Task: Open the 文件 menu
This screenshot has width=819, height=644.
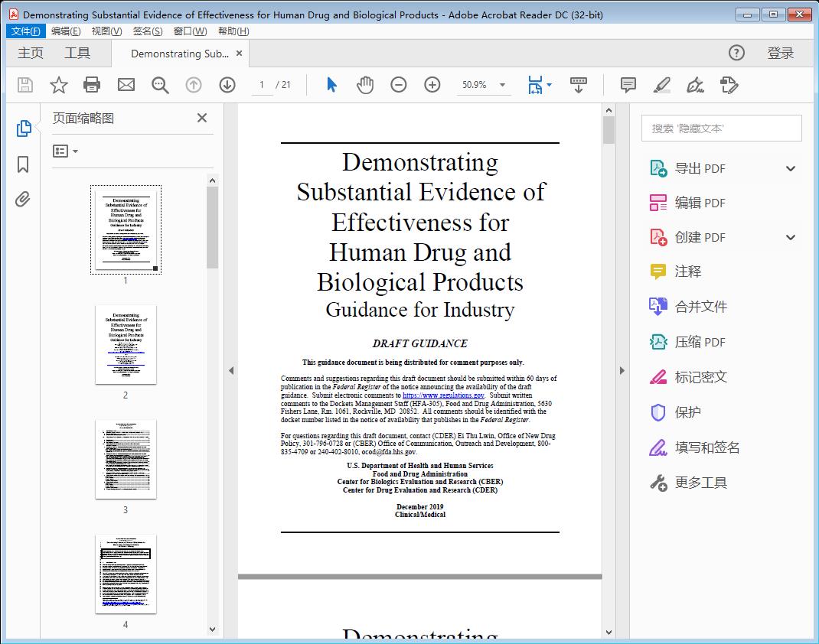Action: click(25, 31)
